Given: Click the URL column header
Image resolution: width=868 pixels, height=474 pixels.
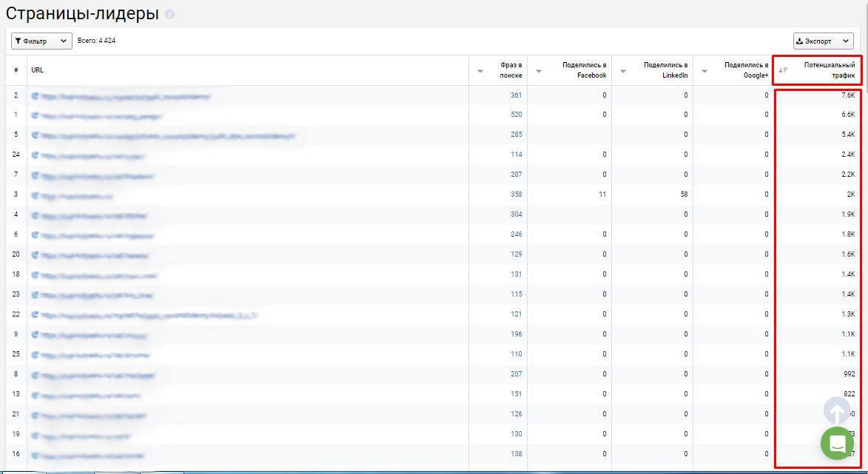Looking at the screenshot, I should tap(37, 70).
